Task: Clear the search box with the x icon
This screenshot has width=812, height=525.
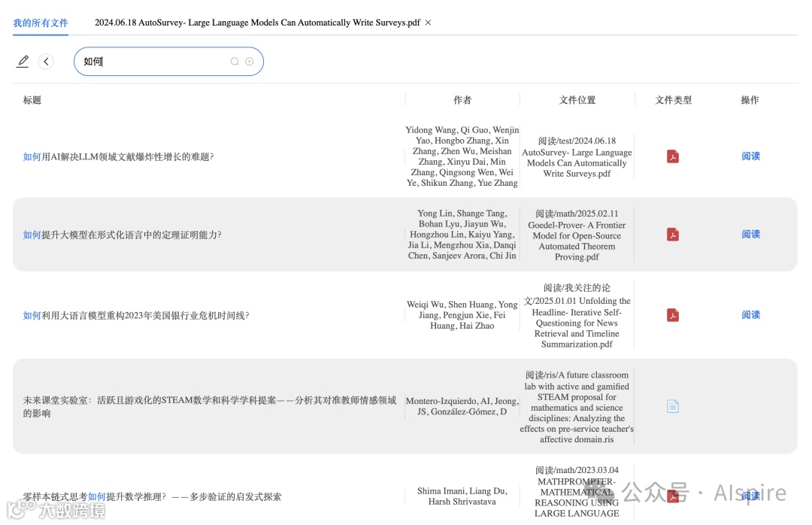Action: 249,62
